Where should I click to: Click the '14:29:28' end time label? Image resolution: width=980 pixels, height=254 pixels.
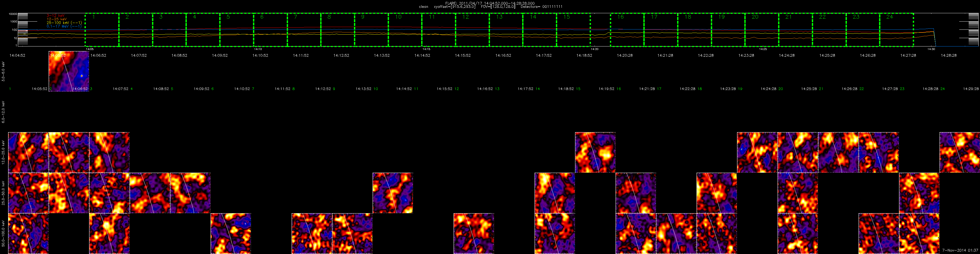pos(971,89)
